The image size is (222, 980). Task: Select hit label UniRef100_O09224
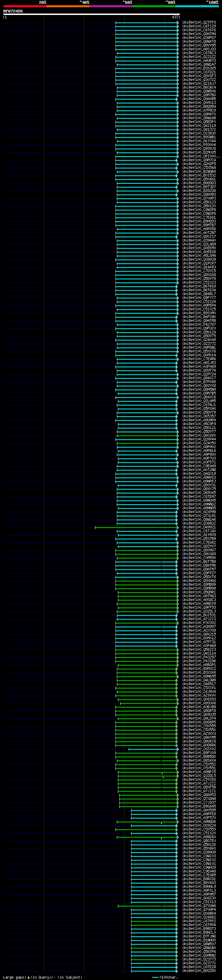[x=199, y=825]
